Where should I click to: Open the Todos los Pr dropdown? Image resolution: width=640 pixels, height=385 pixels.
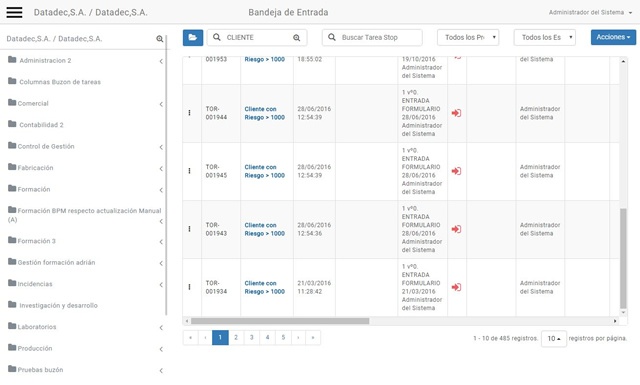[x=468, y=38]
